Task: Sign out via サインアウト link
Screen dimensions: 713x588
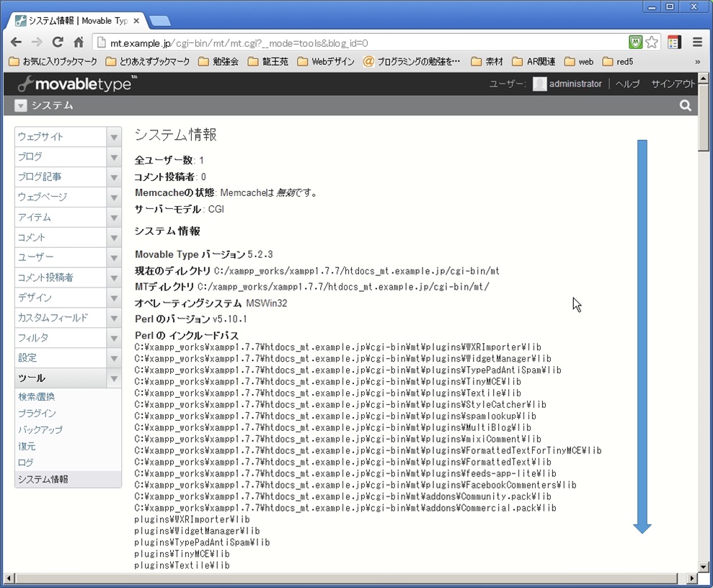Action: 673,84
